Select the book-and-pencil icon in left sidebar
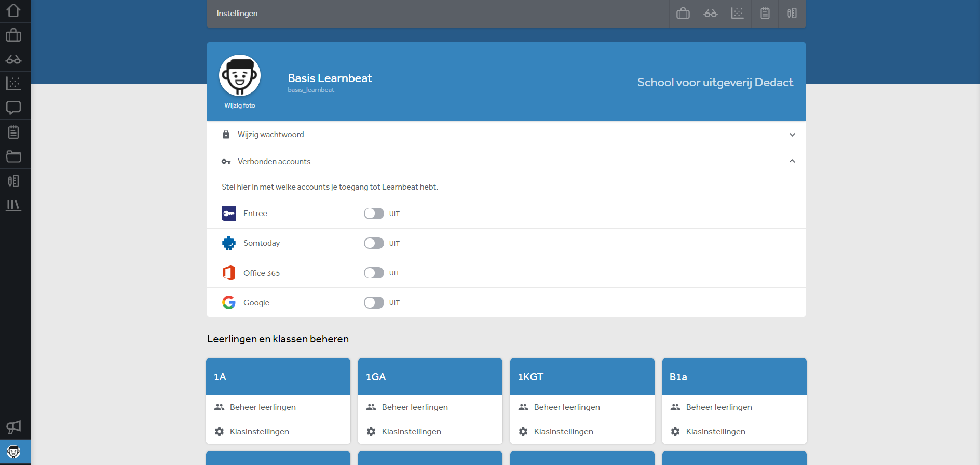 (x=13, y=181)
